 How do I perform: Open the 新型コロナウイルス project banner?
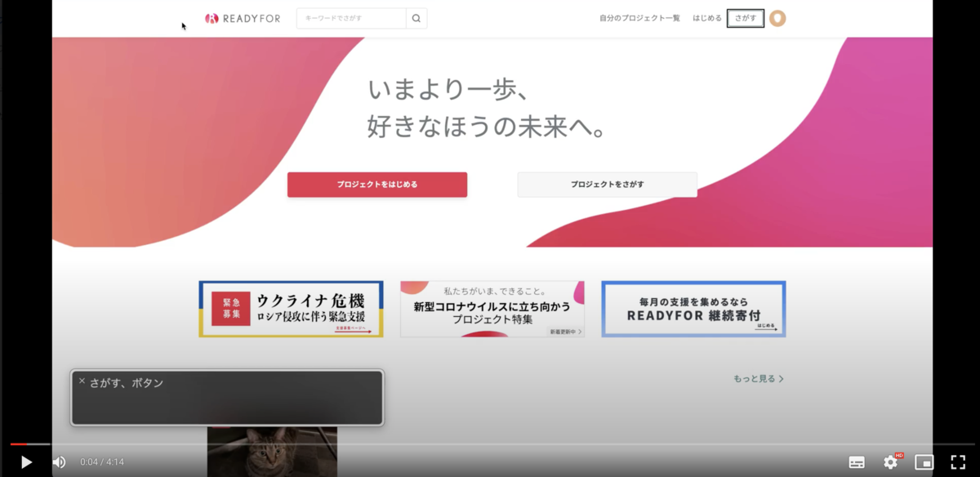[x=492, y=309]
